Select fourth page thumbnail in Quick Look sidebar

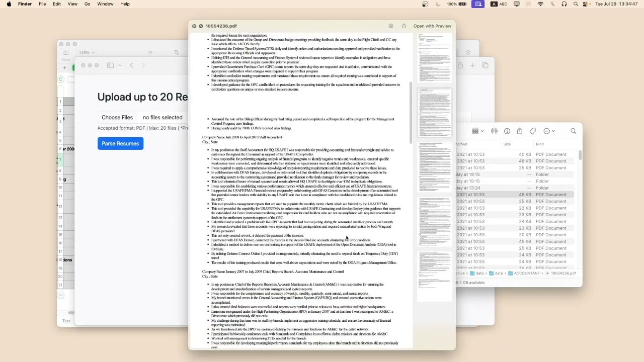tap(435, 222)
